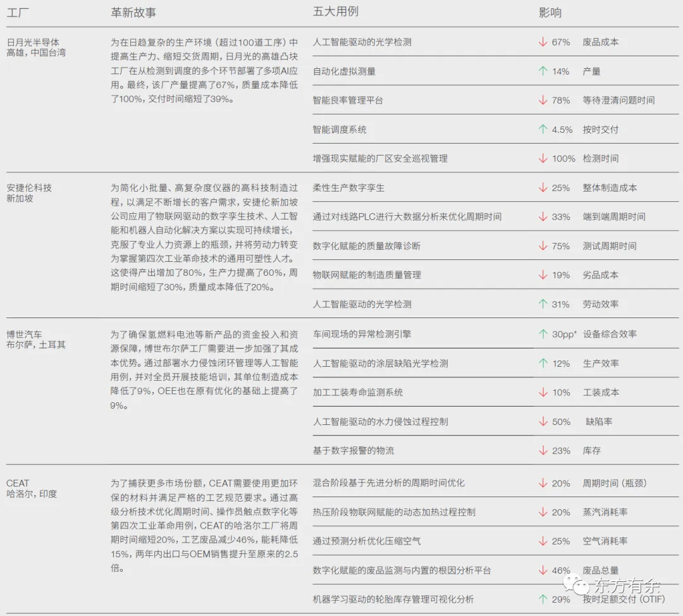Screen dimensions: 683x616
Task: Click the green up arrow beside 30pp* 设备综合效率
Action: (x=543, y=334)
